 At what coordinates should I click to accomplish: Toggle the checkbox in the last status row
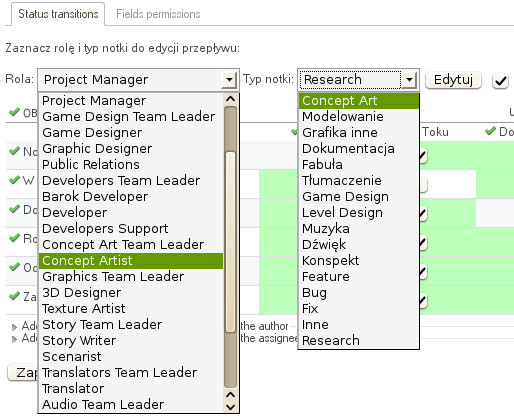click(423, 301)
